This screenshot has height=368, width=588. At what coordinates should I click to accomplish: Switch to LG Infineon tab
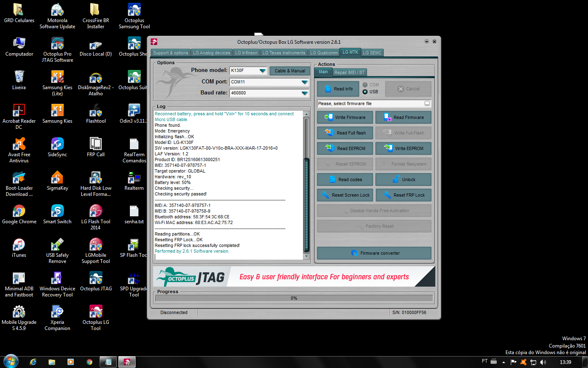point(246,53)
